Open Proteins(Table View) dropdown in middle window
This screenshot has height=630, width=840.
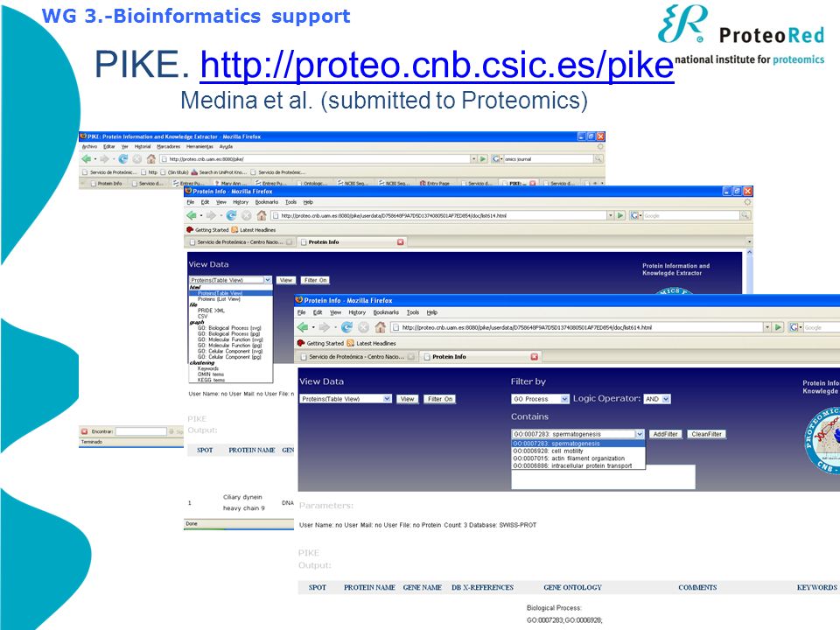pyautogui.click(x=268, y=280)
